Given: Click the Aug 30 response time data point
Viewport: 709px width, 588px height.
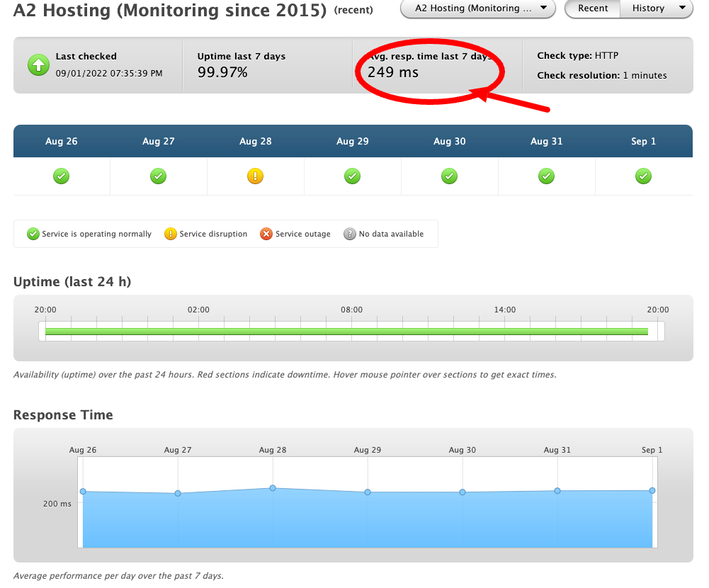Looking at the screenshot, I should [x=463, y=492].
